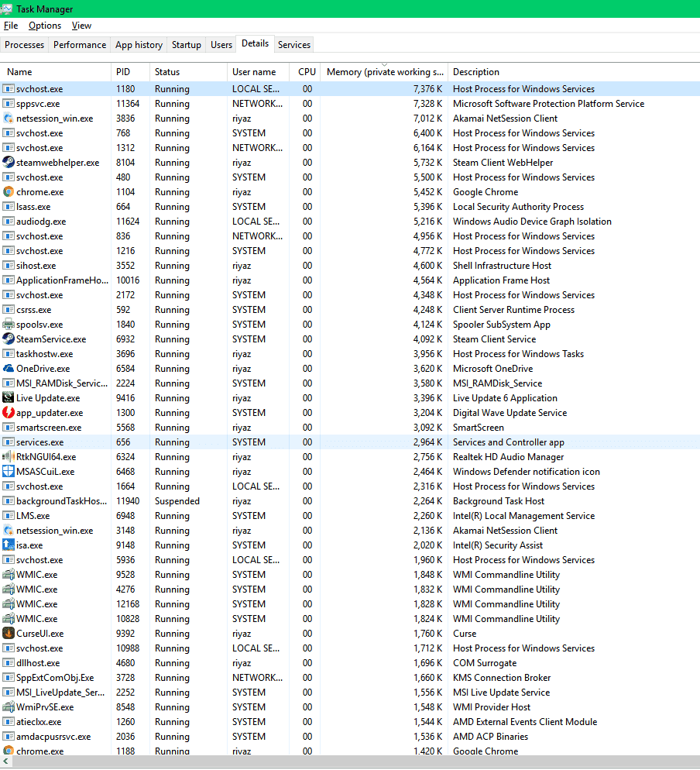This screenshot has width=700, height=770.
Task: Click the SteamService.exe icon
Action: (x=8, y=339)
